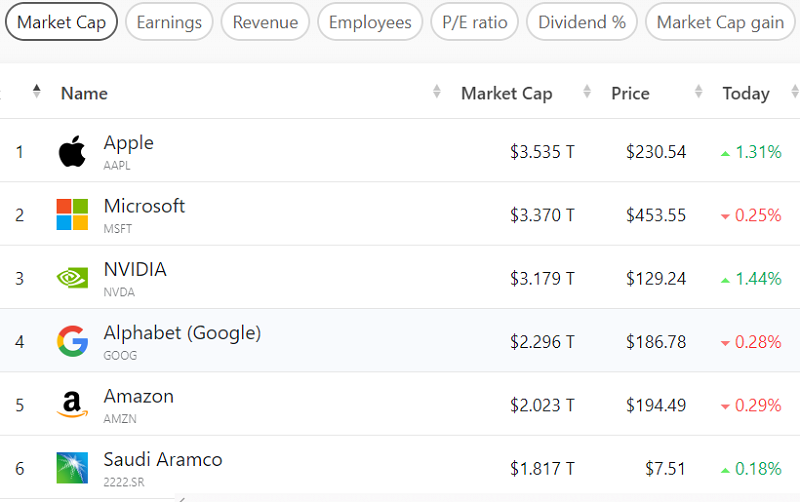The height and width of the screenshot is (502, 800).
Task: Select the Market Cap gain tab
Action: pyautogui.click(x=720, y=22)
